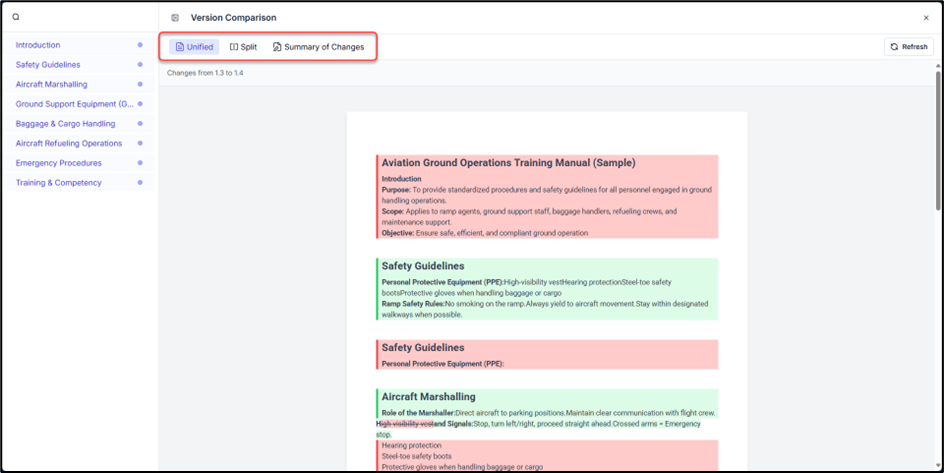Select Aircraft Marshalling in the sidebar
The image size is (944, 473).
(x=51, y=84)
